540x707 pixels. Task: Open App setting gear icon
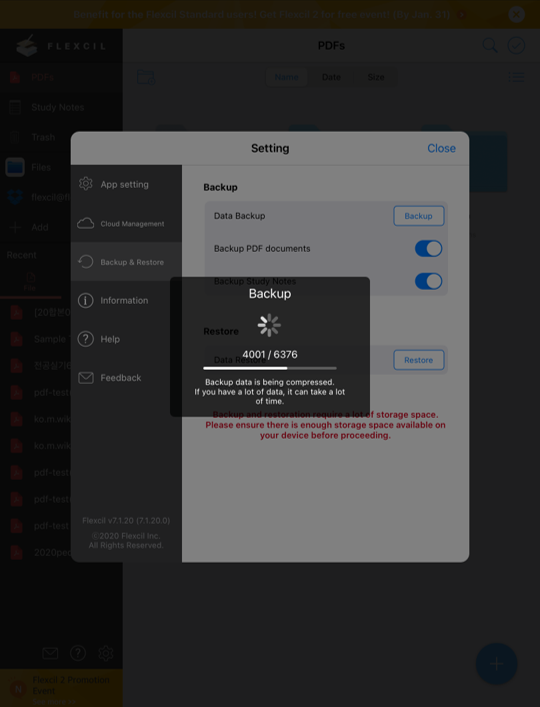tap(86, 184)
